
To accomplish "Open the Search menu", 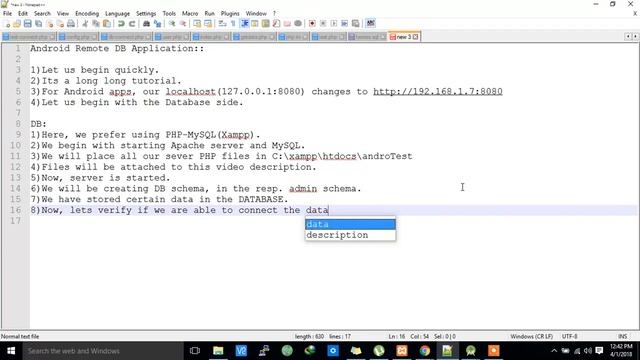I will coord(42,13).
